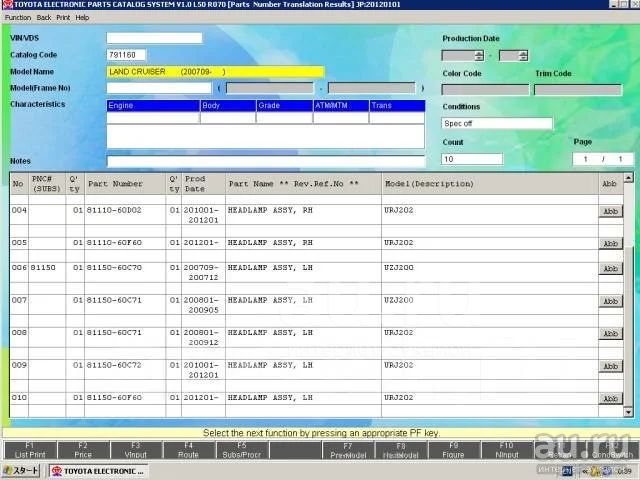Viewport: 640px width, 480px height.
Task: Click the Trans characteristics column header
Action: [x=397, y=106]
